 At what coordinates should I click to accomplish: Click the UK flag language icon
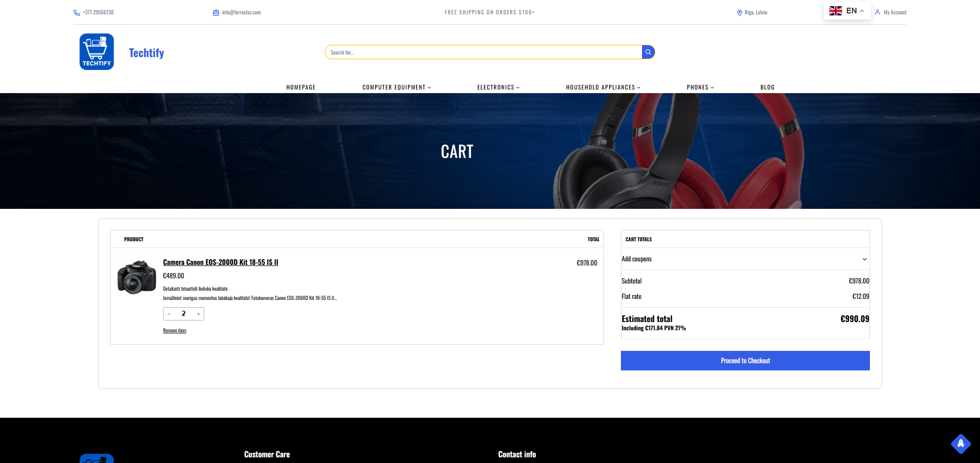click(x=835, y=11)
